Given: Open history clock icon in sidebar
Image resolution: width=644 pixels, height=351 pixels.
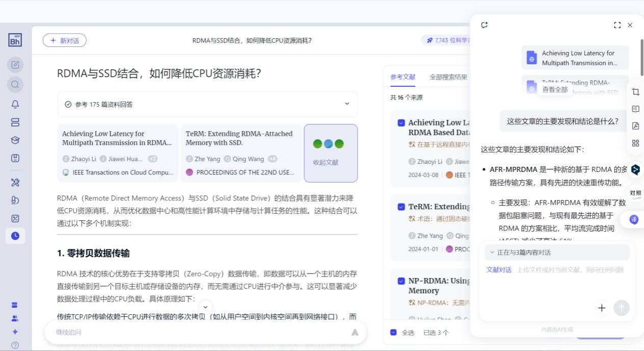Looking at the screenshot, I should tap(15, 236).
